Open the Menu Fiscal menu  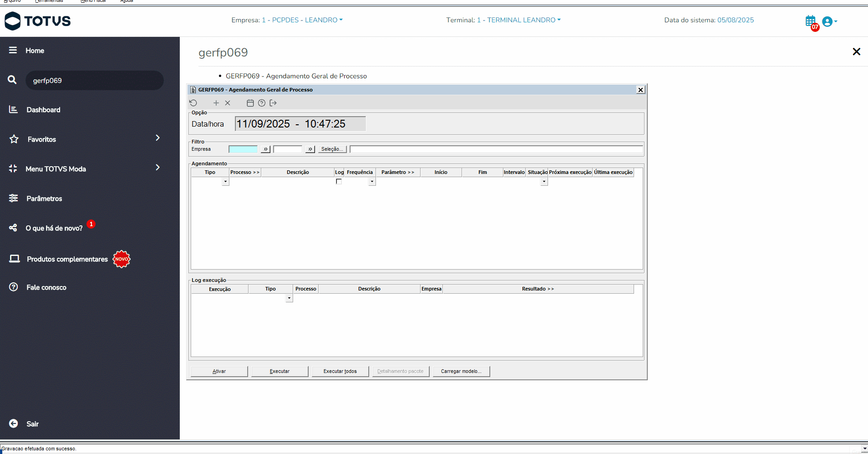coord(93,1)
